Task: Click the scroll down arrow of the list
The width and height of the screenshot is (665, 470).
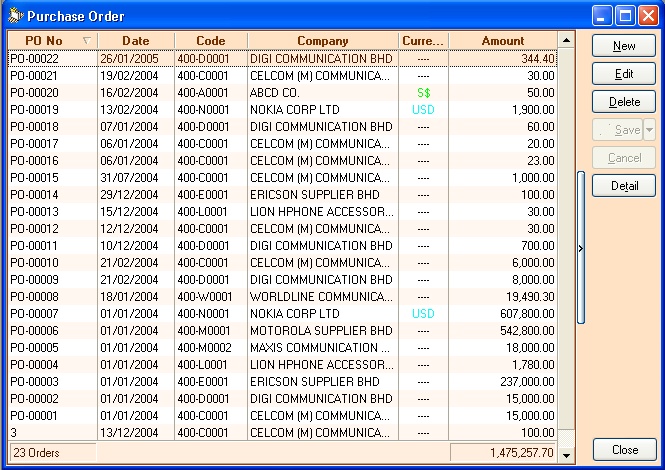Action: coord(566,456)
